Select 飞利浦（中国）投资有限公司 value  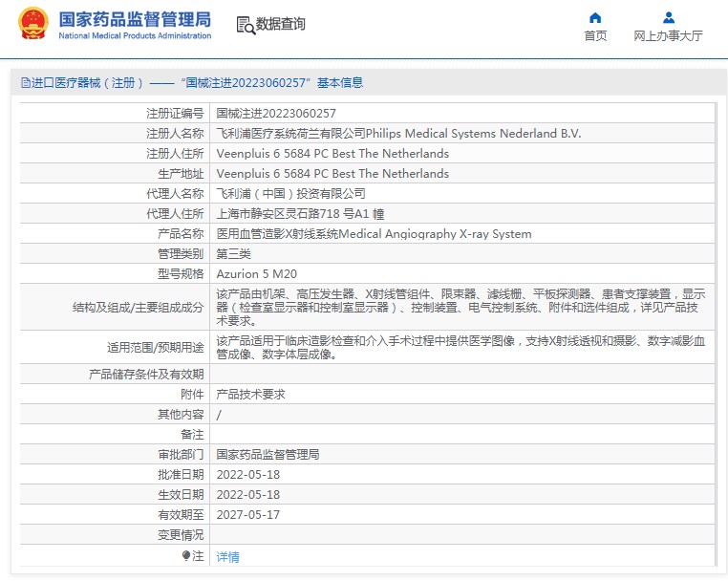pos(290,194)
